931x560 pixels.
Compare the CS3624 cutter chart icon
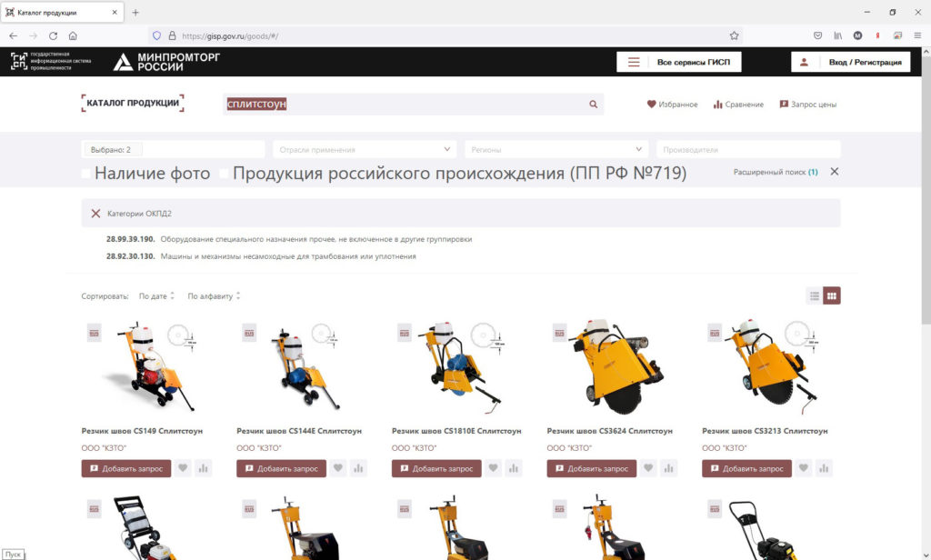click(668, 468)
